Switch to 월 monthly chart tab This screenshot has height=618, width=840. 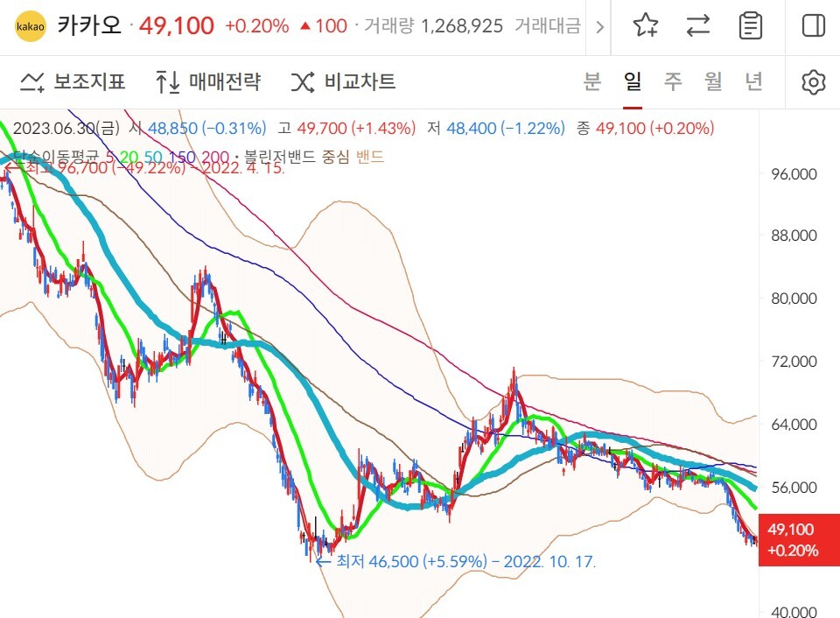click(x=713, y=81)
